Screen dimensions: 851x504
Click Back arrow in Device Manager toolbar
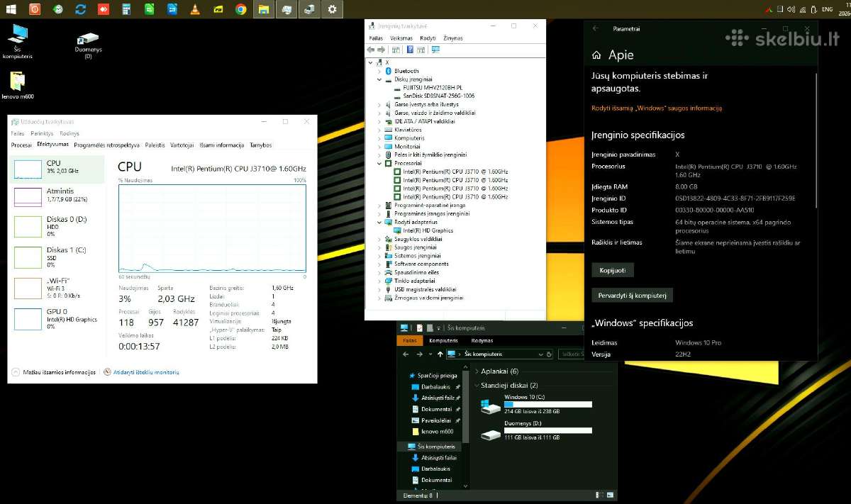[x=371, y=50]
